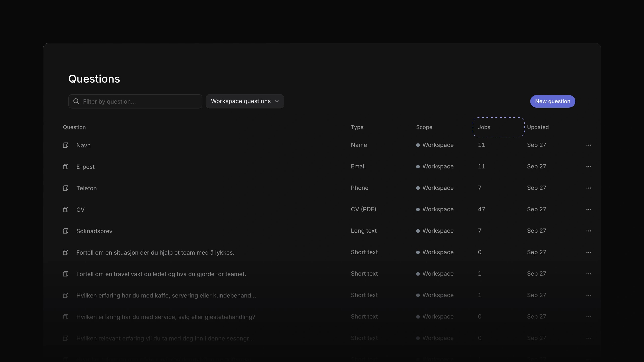Click the question icon beside Telefon
This screenshot has width=644, height=362.
tap(66, 188)
